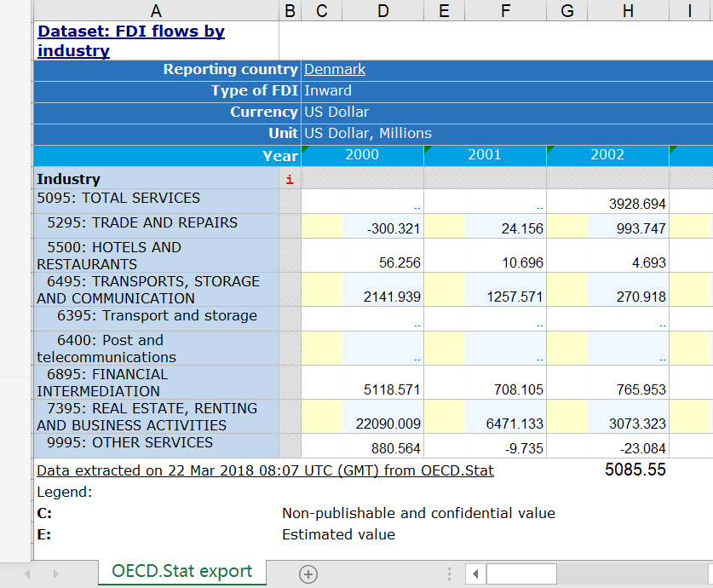
Task: Select column A header
Action: coord(155,11)
